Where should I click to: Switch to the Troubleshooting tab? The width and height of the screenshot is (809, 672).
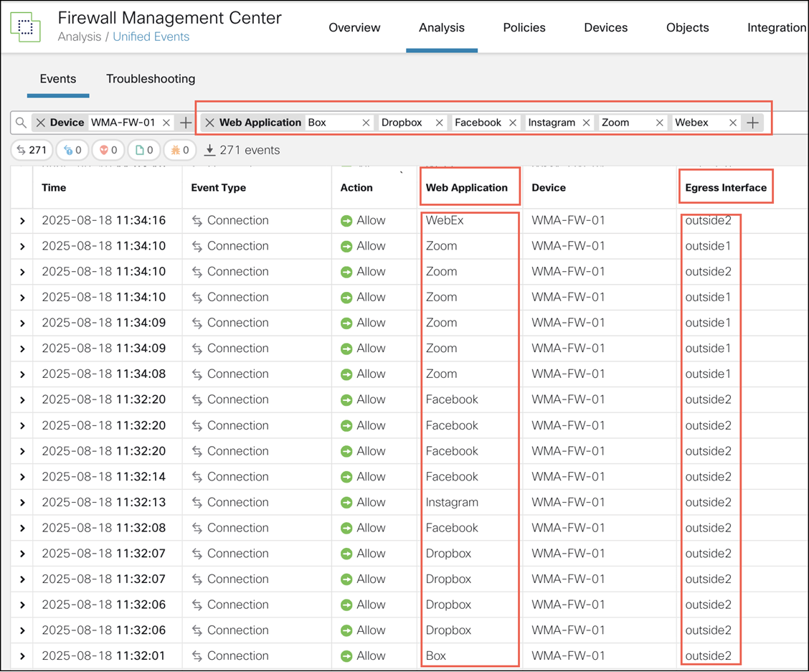(x=151, y=79)
